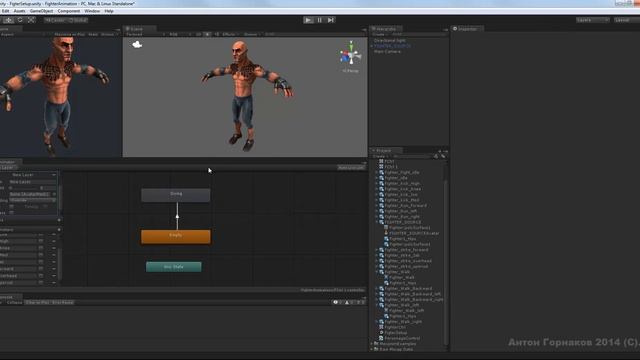Click the layer Name input field
640x360 pixels.
tap(33, 182)
